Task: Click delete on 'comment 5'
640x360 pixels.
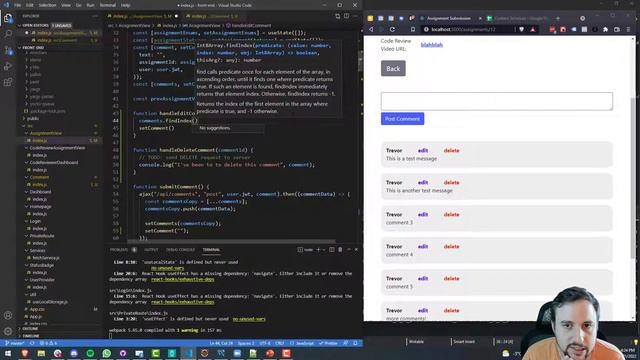Action: point(451,278)
